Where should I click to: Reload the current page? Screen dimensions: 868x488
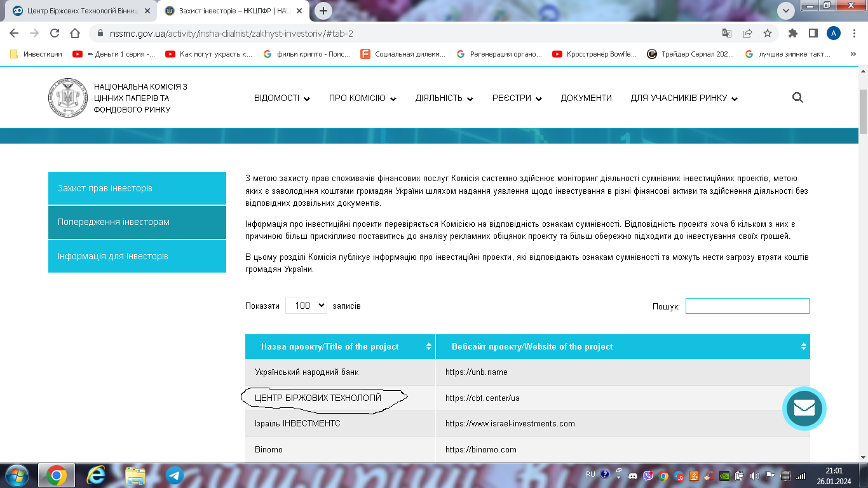point(55,33)
